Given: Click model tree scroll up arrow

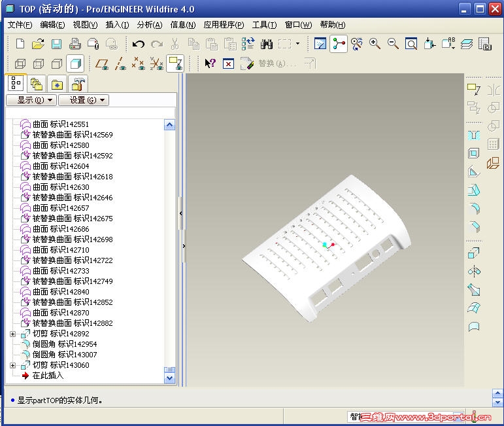Looking at the screenshot, I should (x=170, y=124).
